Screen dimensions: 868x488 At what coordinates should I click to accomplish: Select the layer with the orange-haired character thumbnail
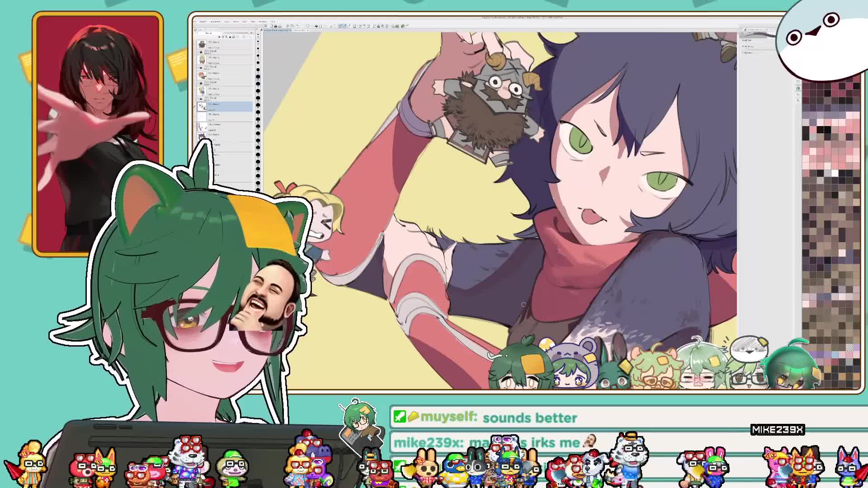click(225, 75)
